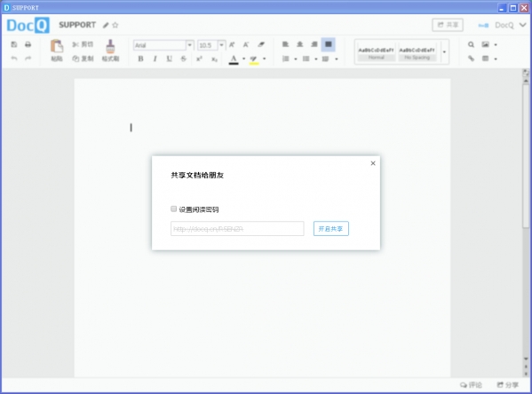Align text left
The height and width of the screenshot is (394, 532).
285,44
